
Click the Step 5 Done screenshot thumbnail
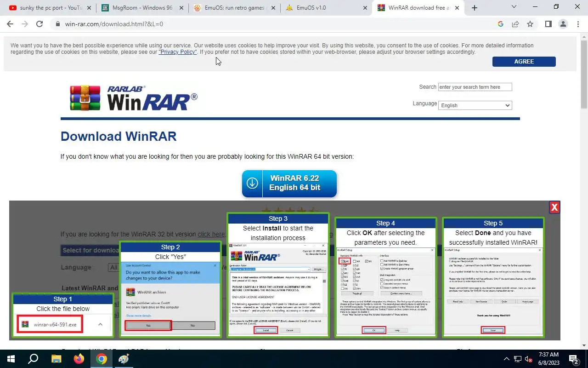493,277
